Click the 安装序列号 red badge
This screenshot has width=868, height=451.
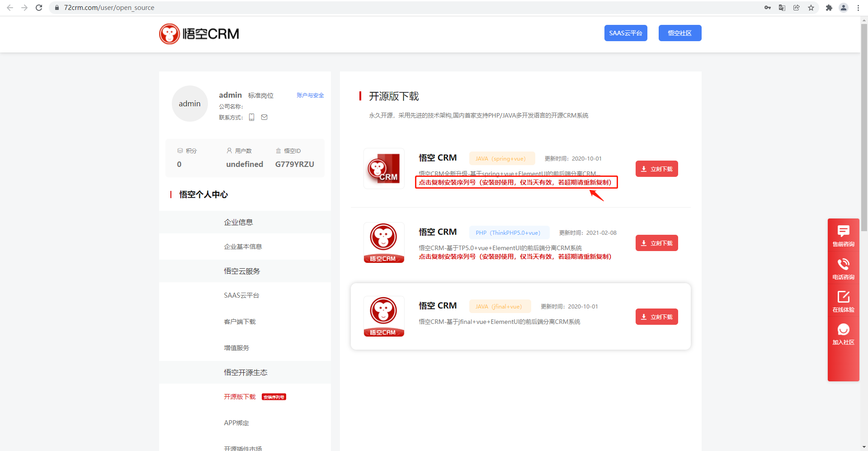(x=274, y=397)
